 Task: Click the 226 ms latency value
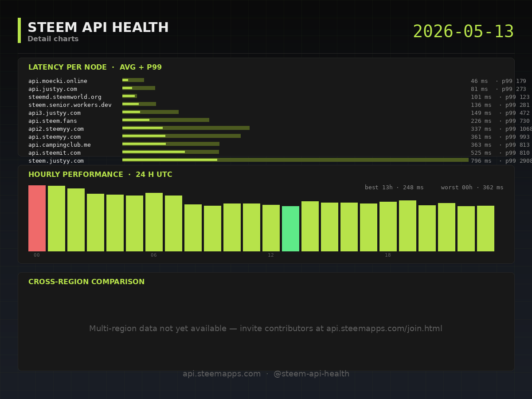(x=481, y=121)
